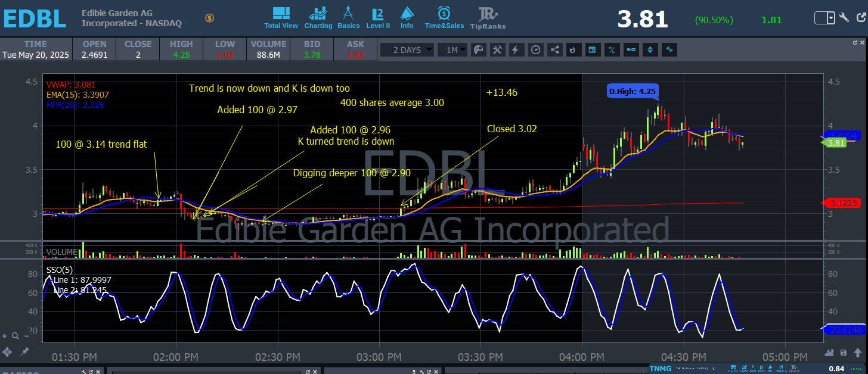Screen dimensions: 868x374
Task: Open the TipRanks module
Action: (x=488, y=18)
